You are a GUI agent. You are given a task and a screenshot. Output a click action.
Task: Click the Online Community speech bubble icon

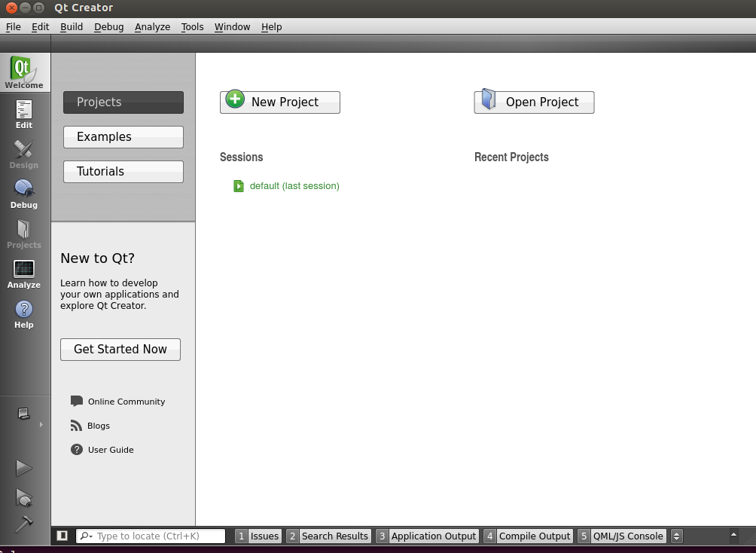click(77, 401)
